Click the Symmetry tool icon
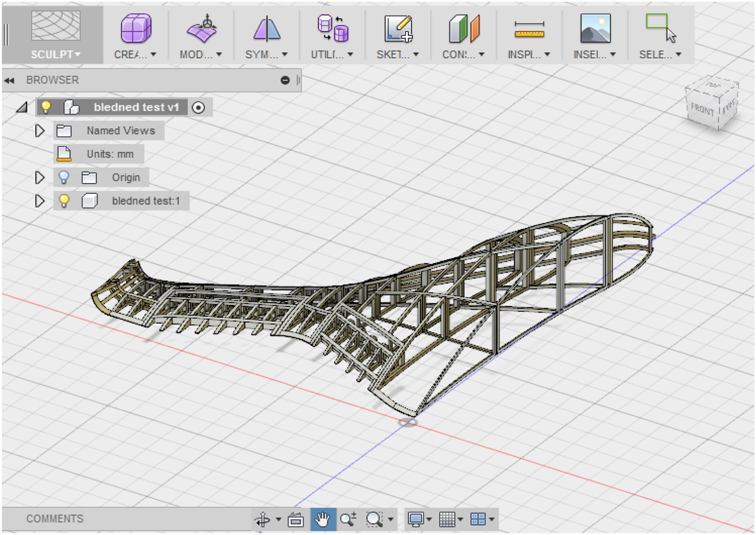This screenshot has width=756, height=535. point(267,29)
